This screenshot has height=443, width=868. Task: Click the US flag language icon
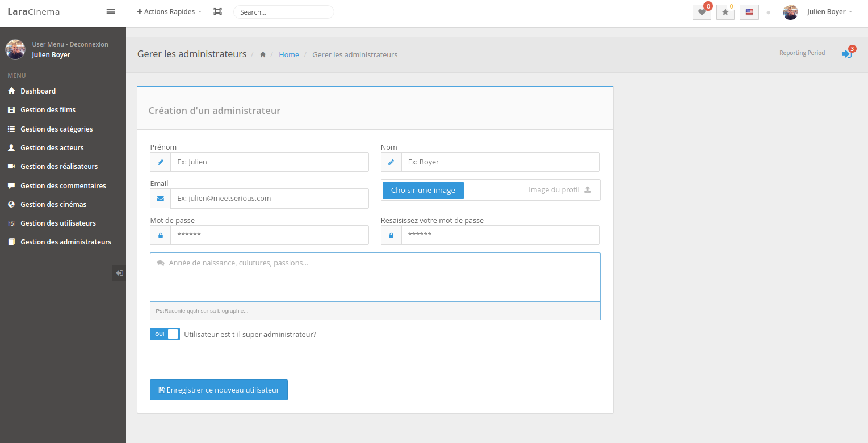749,12
